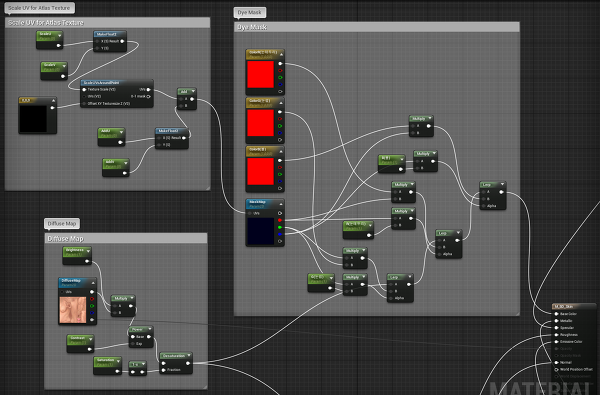Image resolution: width=600 pixels, height=395 pixels.
Task: Open the Desaturation node dropdown arrow
Action: point(188,356)
